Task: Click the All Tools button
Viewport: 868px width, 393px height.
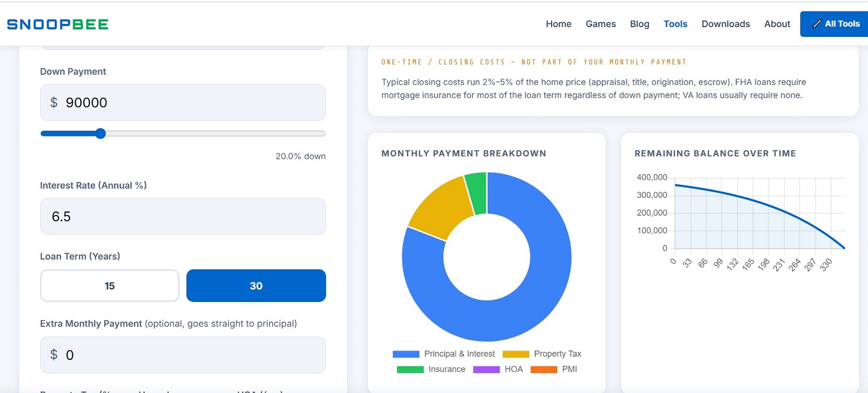Action: 835,24
